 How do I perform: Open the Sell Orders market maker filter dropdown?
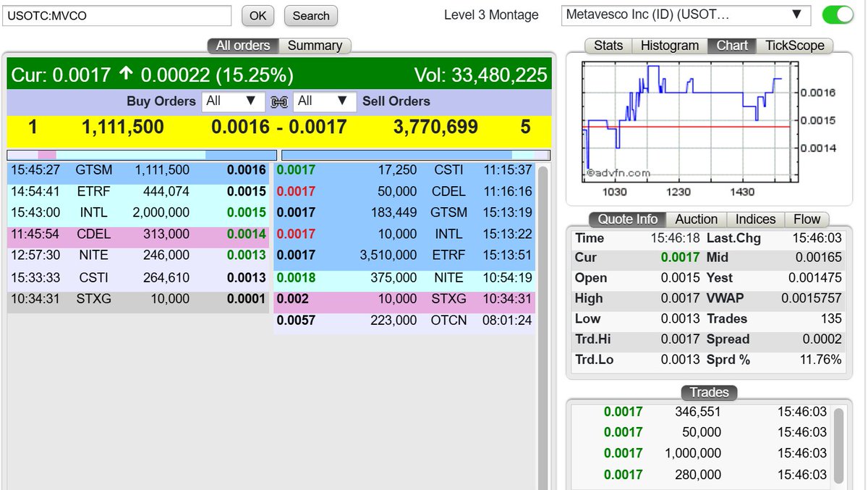325,101
